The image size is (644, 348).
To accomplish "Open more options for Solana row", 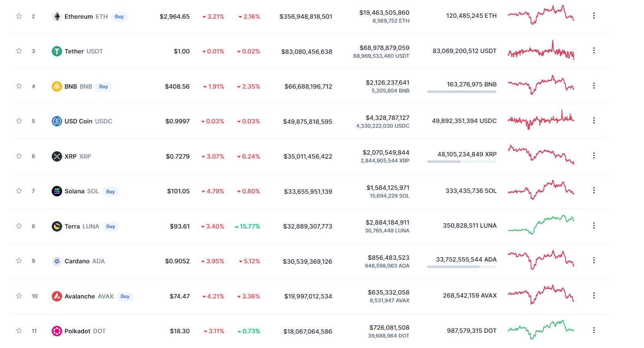I will point(594,190).
